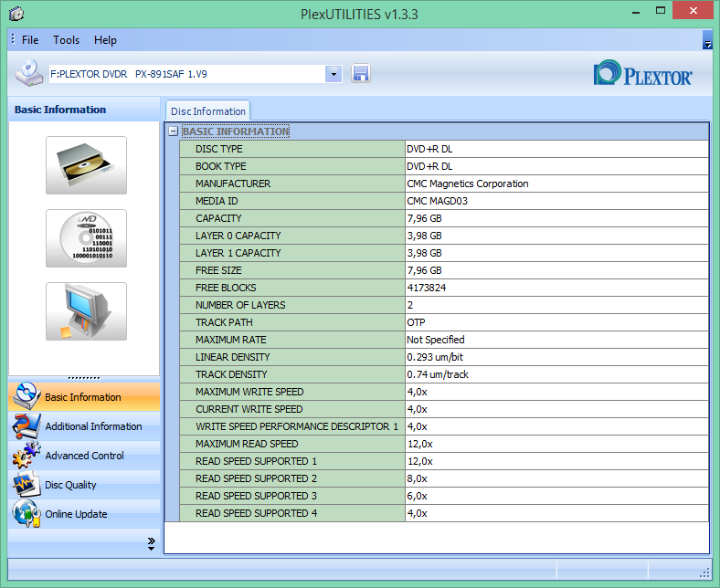
Task: Select the 0.293 um/bit linear density value
Action: 435,357
